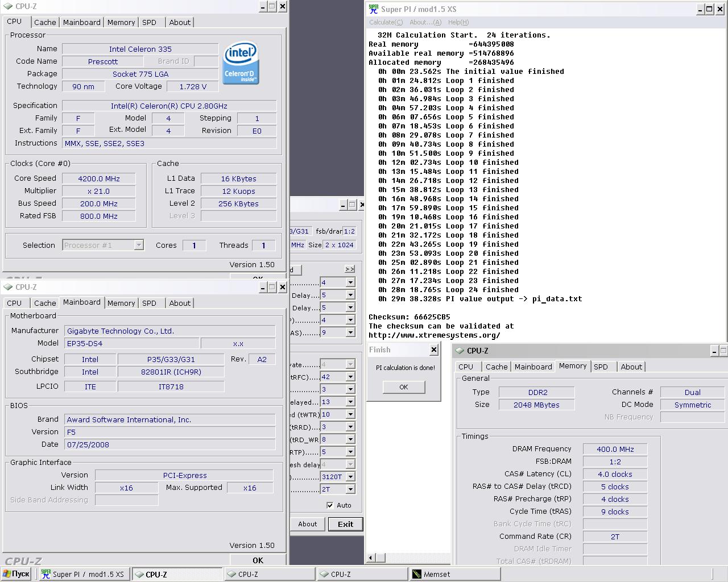Viewport: 728px width, 582px height.
Task: Select the first CPU-Z taskbar button
Action: [177, 574]
